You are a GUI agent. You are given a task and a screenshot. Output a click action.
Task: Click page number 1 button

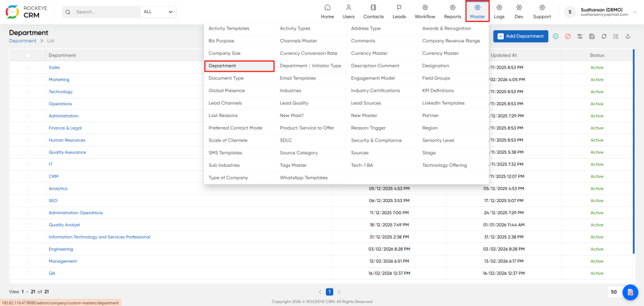coord(330,292)
